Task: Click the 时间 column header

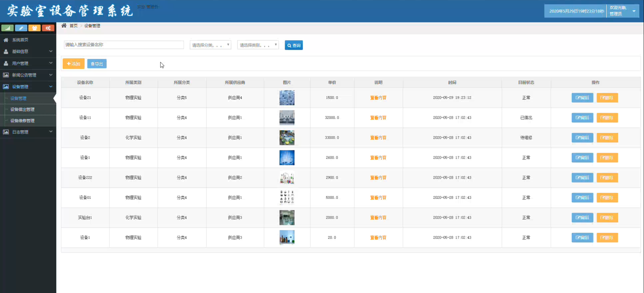Action: (x=452, y=82)
